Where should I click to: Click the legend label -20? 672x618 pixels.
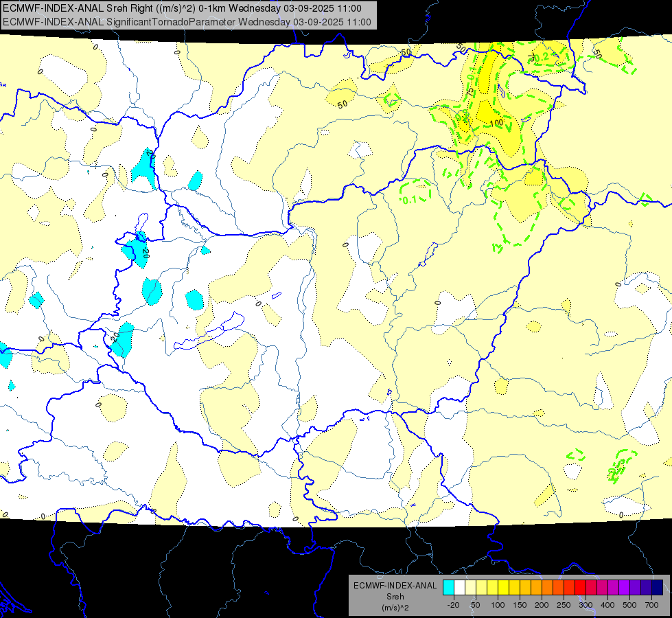click(453, 605)
